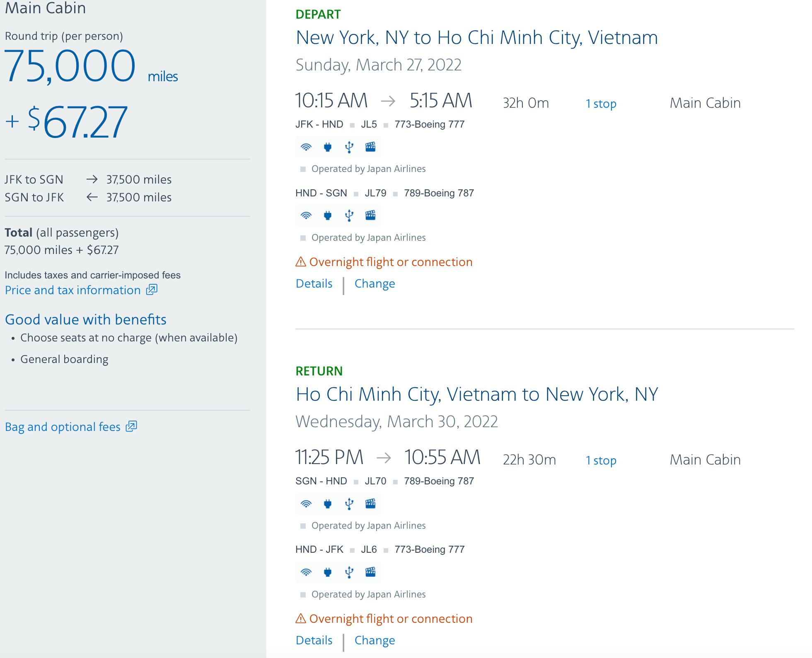Expand Details for the return flight
This screenshot has width=812, height=658.
tap(314, 640)
